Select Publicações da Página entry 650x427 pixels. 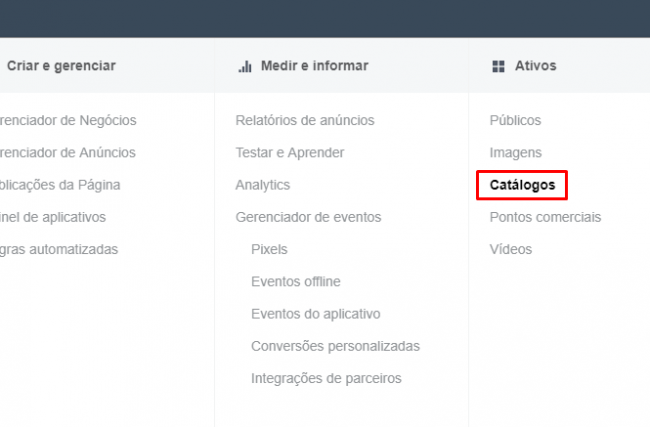coord(60,185)
